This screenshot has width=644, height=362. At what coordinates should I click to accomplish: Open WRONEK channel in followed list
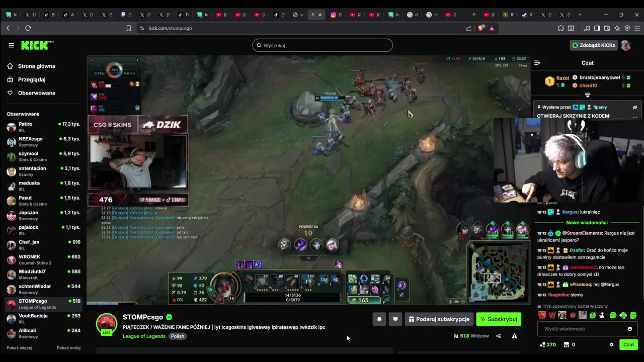tap(43, 259)
